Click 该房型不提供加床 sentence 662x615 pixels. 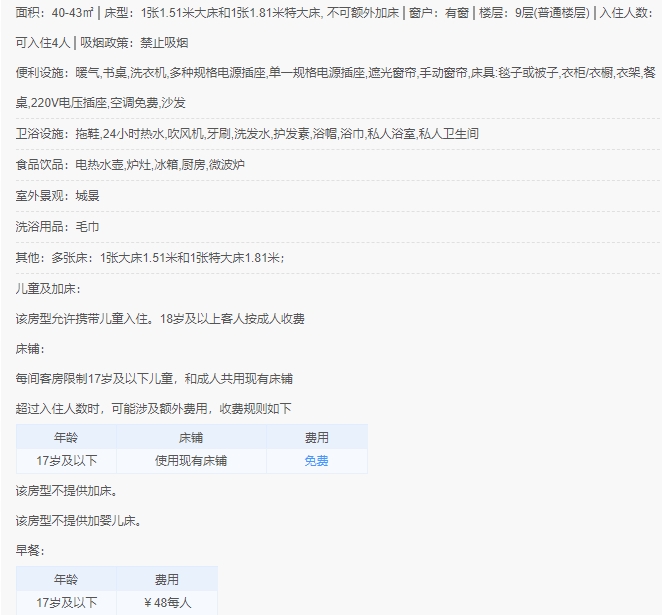[x=67, y=491]
